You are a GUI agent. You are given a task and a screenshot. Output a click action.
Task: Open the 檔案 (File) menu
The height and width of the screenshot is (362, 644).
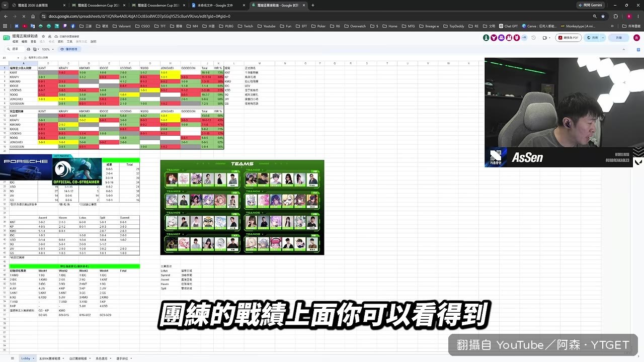16,42
